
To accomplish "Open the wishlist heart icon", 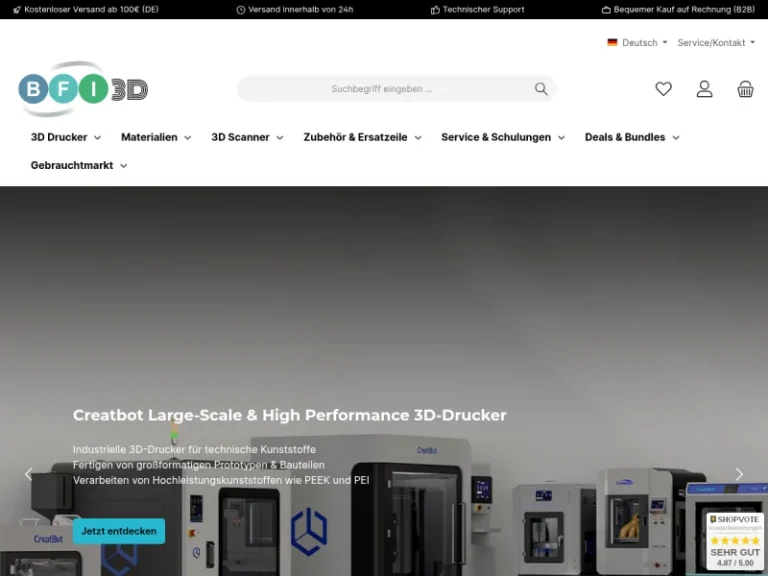I will pos(663,89).
